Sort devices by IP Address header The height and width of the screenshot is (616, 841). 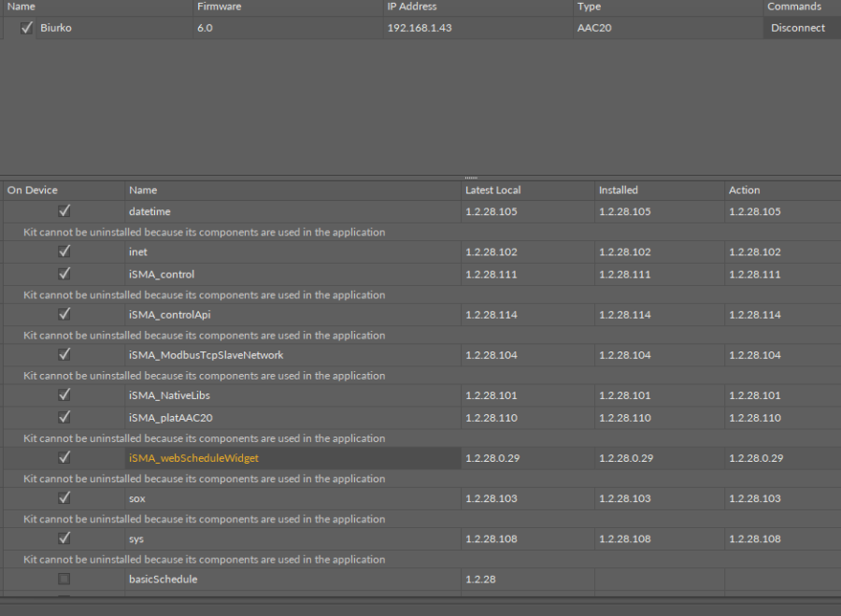point(412,7)
